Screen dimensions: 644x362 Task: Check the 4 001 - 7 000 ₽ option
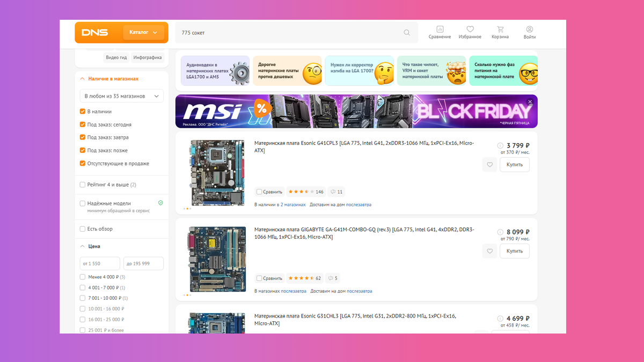pyautogui.click(x=83, y=287)
